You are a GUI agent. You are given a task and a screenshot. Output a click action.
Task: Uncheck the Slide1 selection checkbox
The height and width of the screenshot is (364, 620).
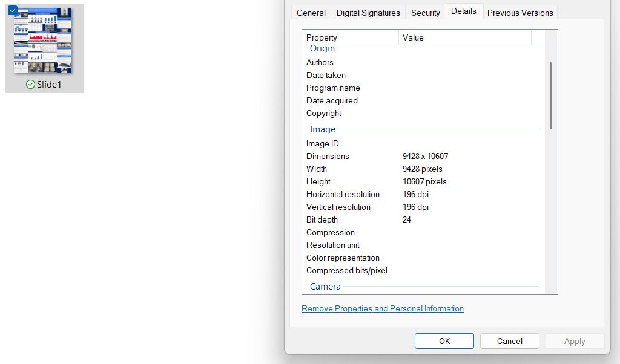pyautogui.click(x=13, y=10)
